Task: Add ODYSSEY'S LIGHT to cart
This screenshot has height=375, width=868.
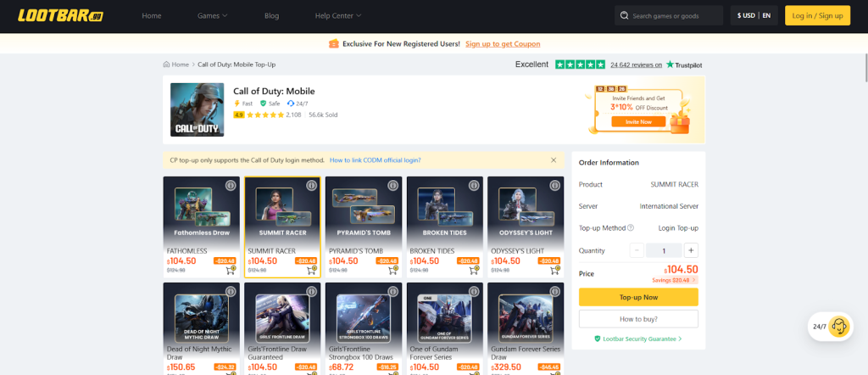Action: pos(554,271)
